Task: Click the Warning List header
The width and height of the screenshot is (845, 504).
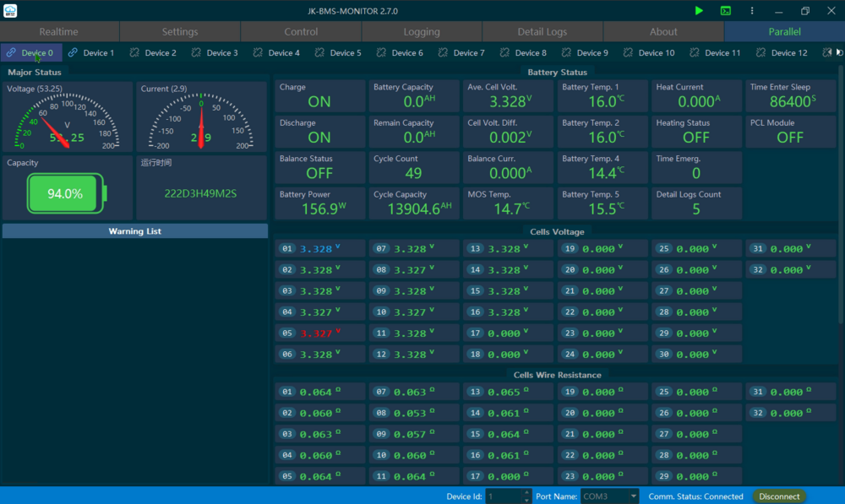Action: 134,231
